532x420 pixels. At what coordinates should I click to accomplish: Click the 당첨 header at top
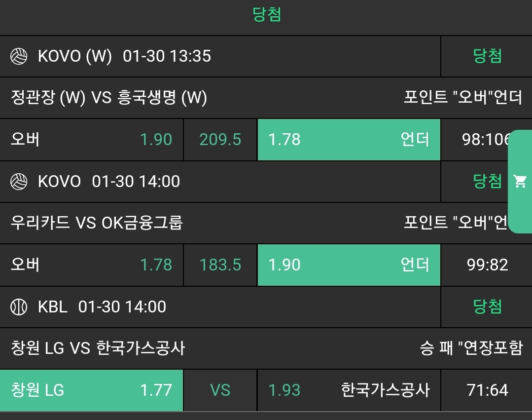pyautogui.click(x=266, y=15)
